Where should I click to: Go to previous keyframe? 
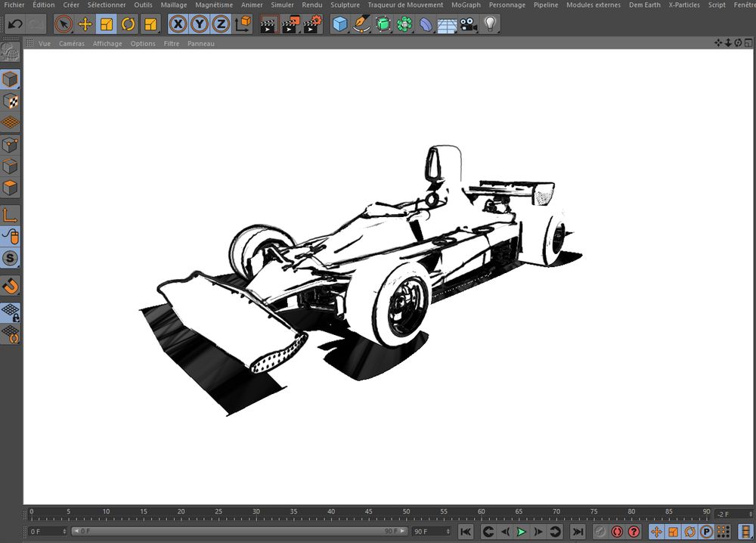(488, 532)
